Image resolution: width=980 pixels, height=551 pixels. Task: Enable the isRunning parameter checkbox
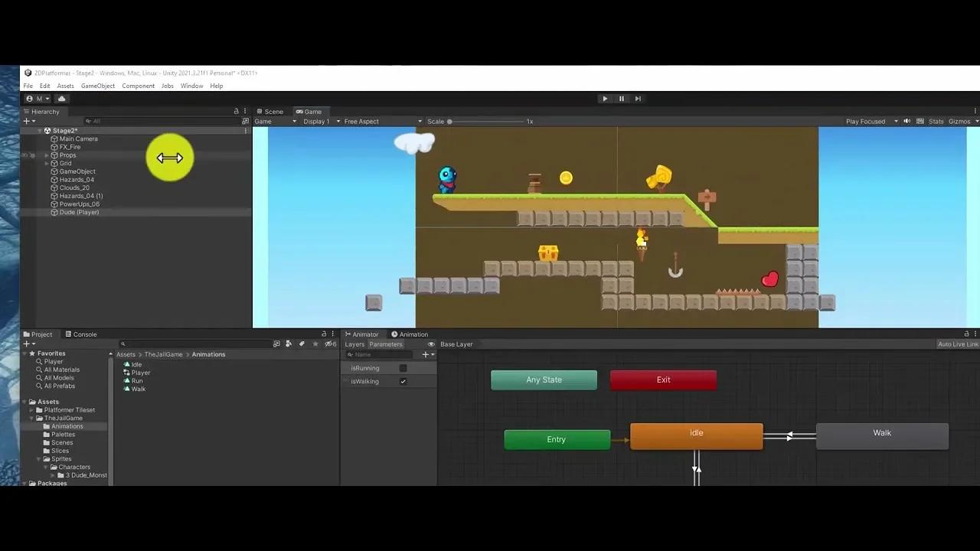(x=403, y=368)
